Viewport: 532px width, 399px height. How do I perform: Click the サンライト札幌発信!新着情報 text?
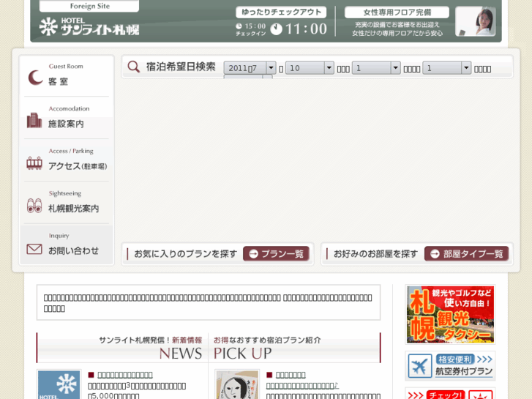click(150, 340)
